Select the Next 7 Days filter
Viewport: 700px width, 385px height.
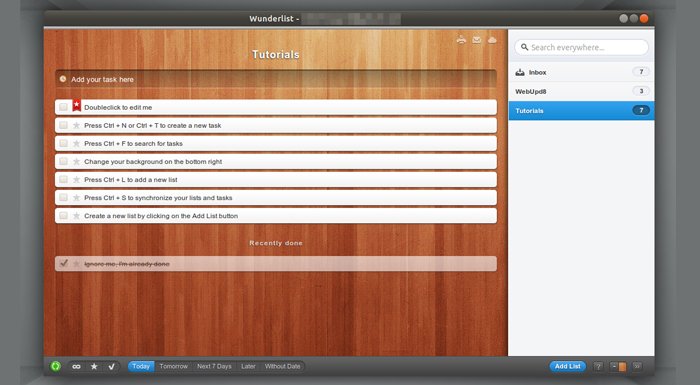[x=214, y=366]
